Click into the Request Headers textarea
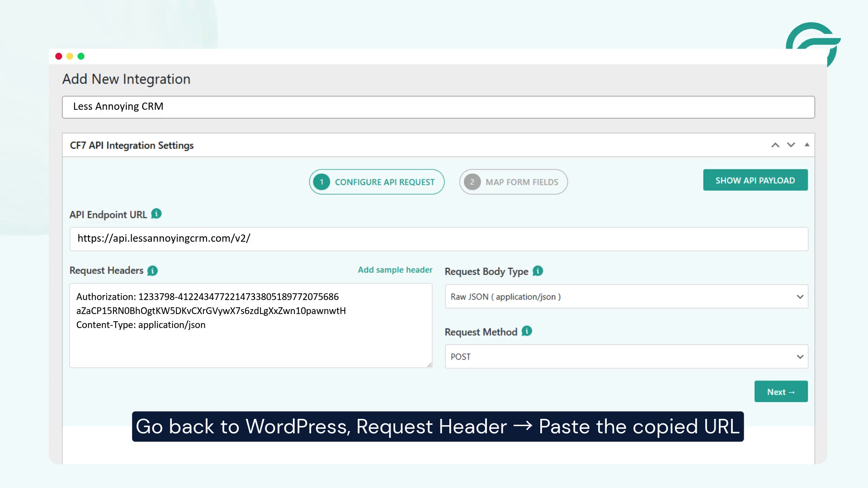This screenshot has height=488, width=868. [251, 325]
